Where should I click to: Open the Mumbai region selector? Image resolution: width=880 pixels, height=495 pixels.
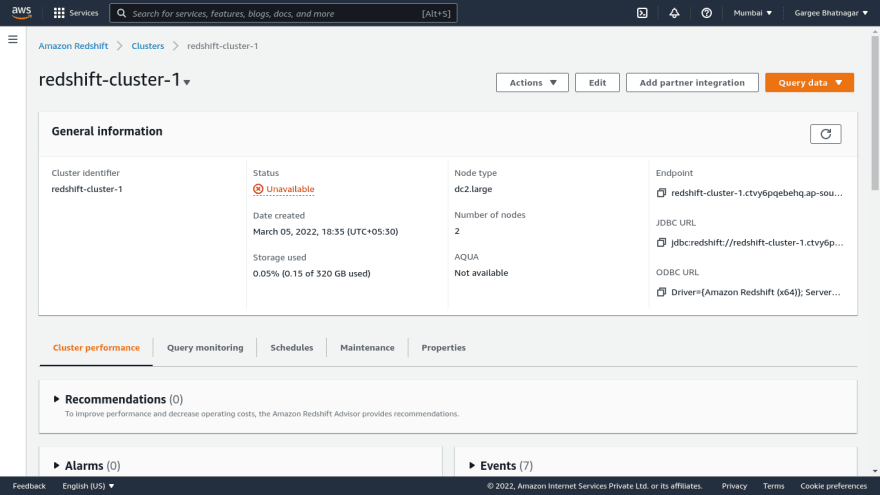[753, 13]
